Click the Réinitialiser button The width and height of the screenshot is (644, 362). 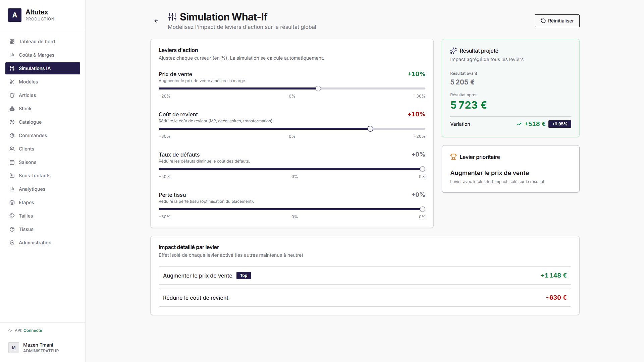click(557, 21)
